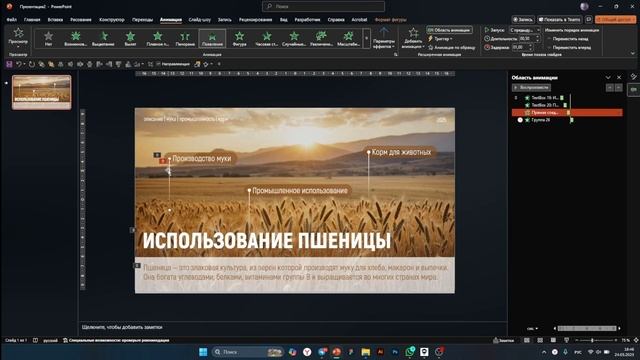Image resolution: width=640 pixels, height=360 pixels.
Task: Select slide 1 thumbnail
Action: coord(42,92)
